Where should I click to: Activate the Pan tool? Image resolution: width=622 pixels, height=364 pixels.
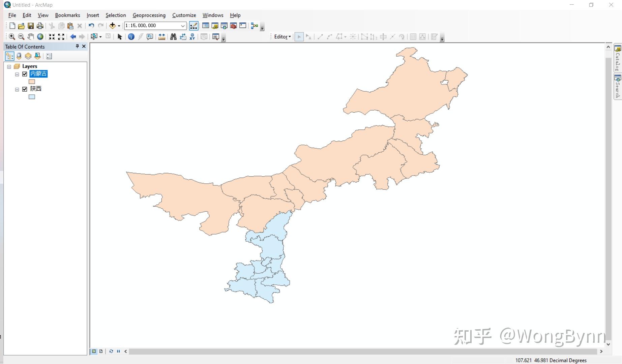click(x=30, y=36)
